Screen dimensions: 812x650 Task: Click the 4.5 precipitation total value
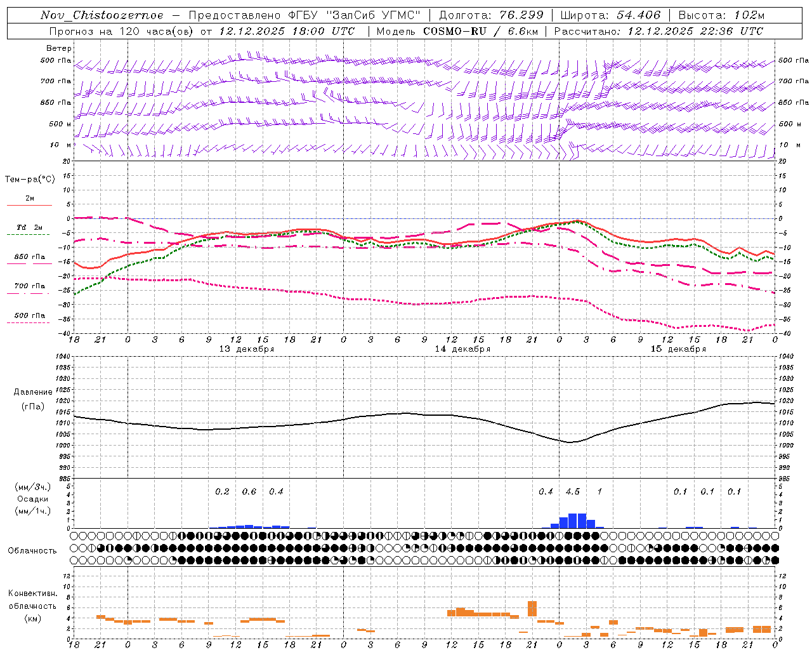pos(573,492)
